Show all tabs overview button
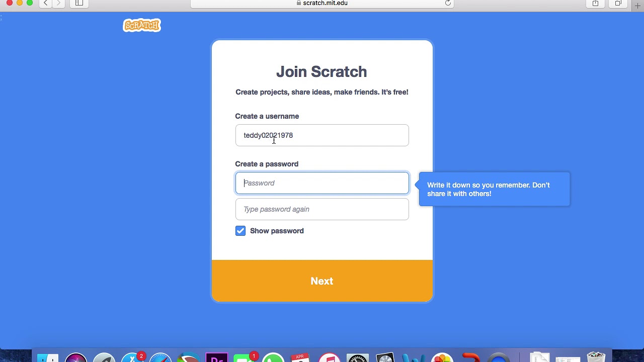This screenshot has width=644, height=362. 618,3
